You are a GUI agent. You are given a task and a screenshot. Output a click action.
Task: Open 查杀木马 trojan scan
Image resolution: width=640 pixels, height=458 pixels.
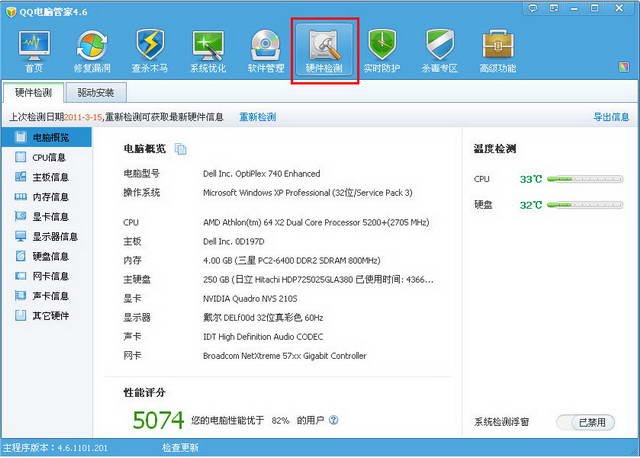point(149,48)
